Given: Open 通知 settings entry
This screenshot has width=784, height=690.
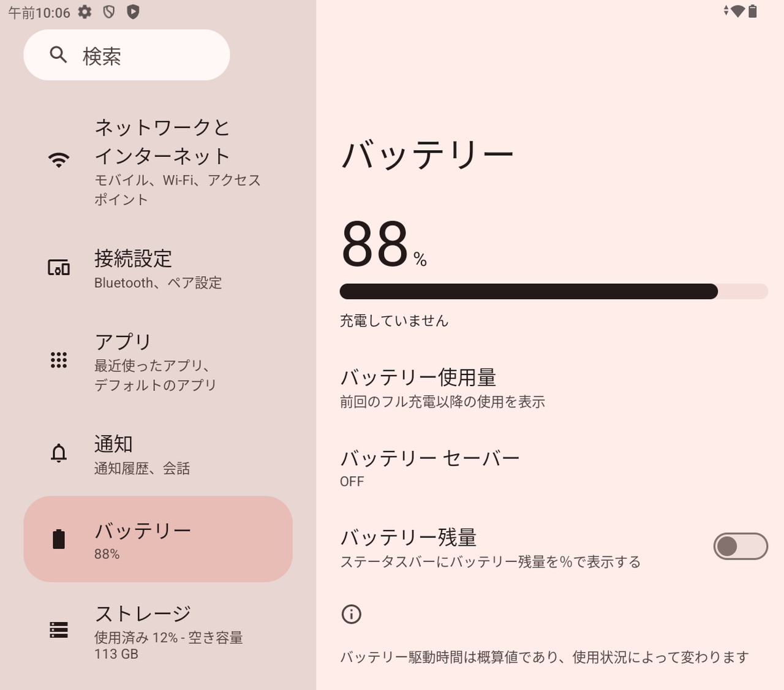Looking at the screenshot, I should click(142, 454).
